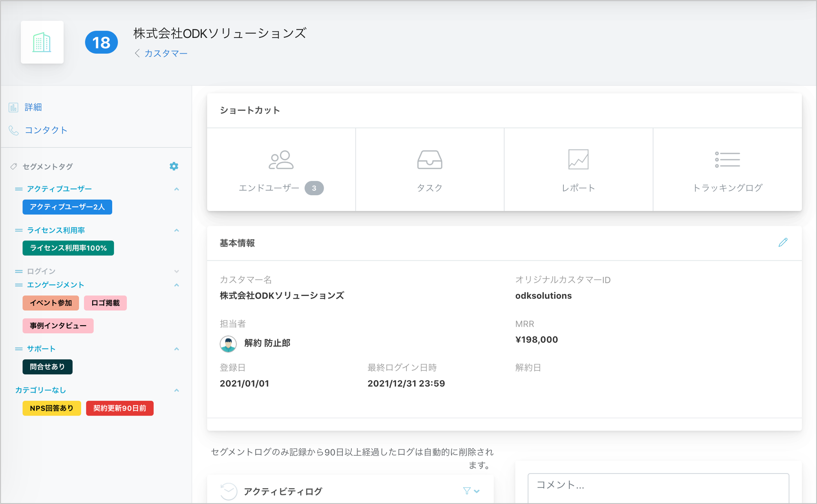Screen dimensions: 817x504
Task: Click assignee name 解約 防止郎
Action: (267, 343)
